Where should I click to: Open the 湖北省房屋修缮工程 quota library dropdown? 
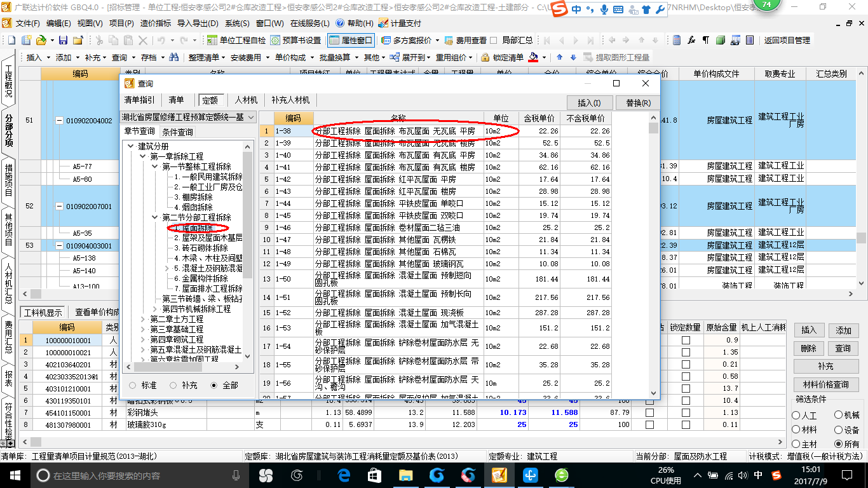pos(250,118)
